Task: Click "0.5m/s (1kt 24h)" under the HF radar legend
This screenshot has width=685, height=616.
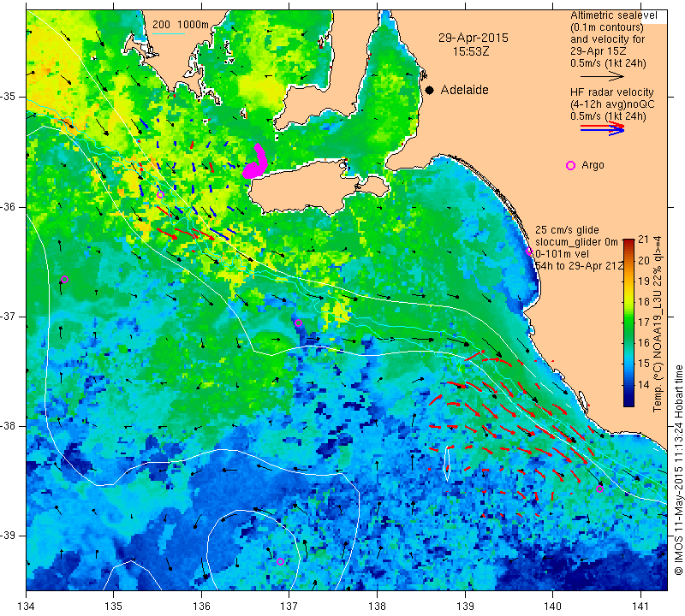Action: (608, 116)
